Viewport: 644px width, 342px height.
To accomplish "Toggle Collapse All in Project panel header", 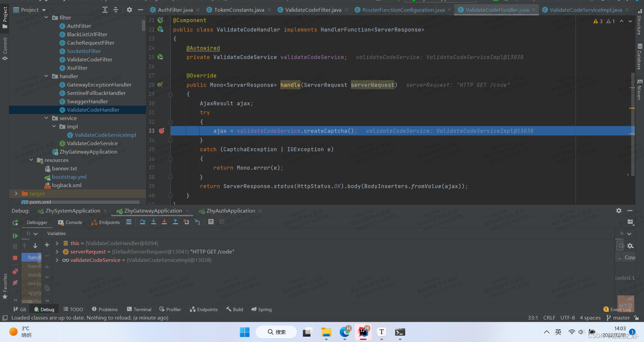I will tap(116, 10).
